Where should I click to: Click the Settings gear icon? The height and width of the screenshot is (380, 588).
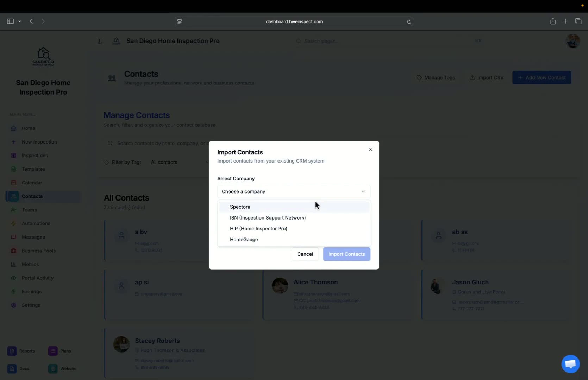[x=13, y=305]
